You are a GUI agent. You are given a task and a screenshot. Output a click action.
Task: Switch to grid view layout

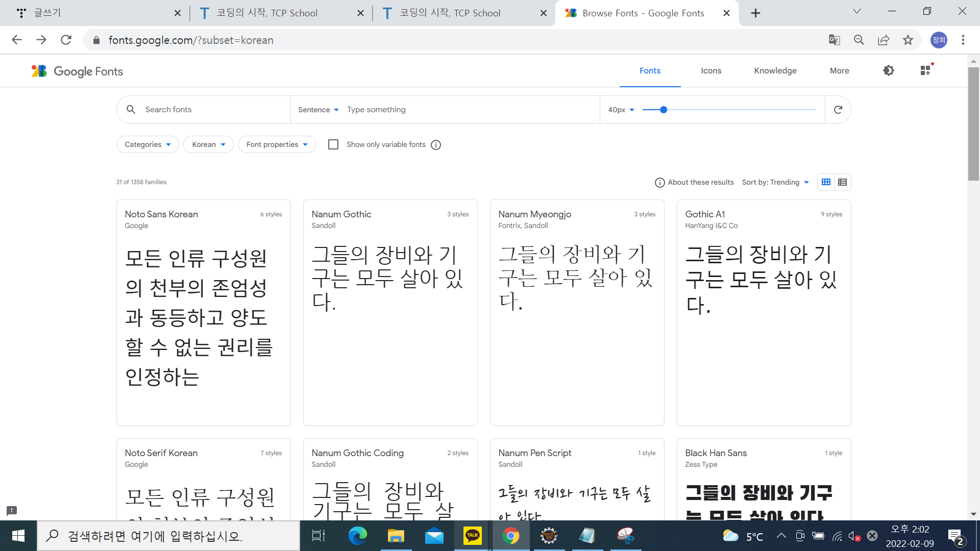click(826, 182)
